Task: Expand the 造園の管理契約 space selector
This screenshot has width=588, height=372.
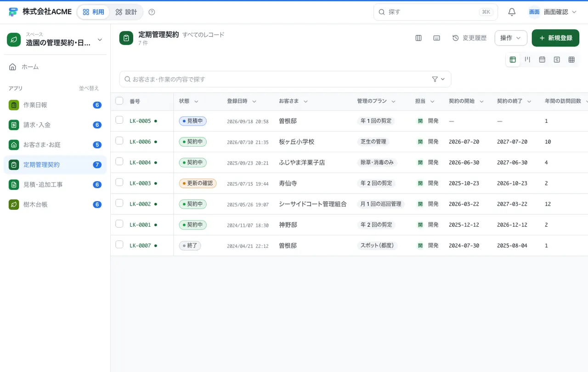Action: (x=55, y=40)
